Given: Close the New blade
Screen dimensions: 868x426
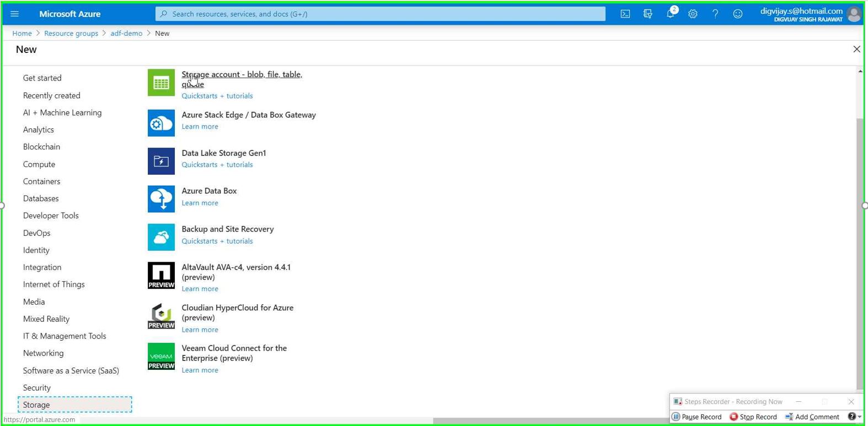Looking at the screenshot, I should pyautogui.click(x=856, y=49).
